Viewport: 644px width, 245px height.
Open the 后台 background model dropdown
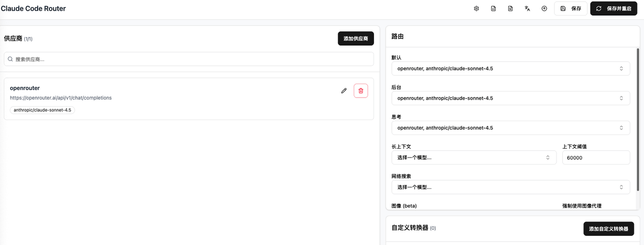[x=511, y=98]
